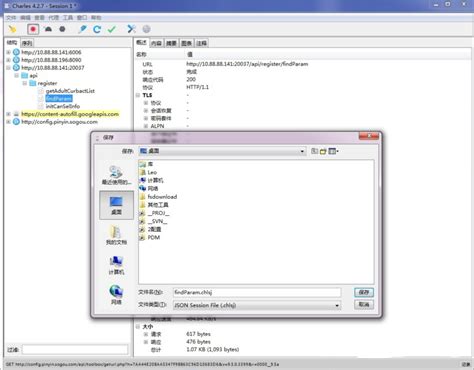This screenshot has height=370, width=474.
Task: Open the tools wrench icon
Action: [131, 29]
